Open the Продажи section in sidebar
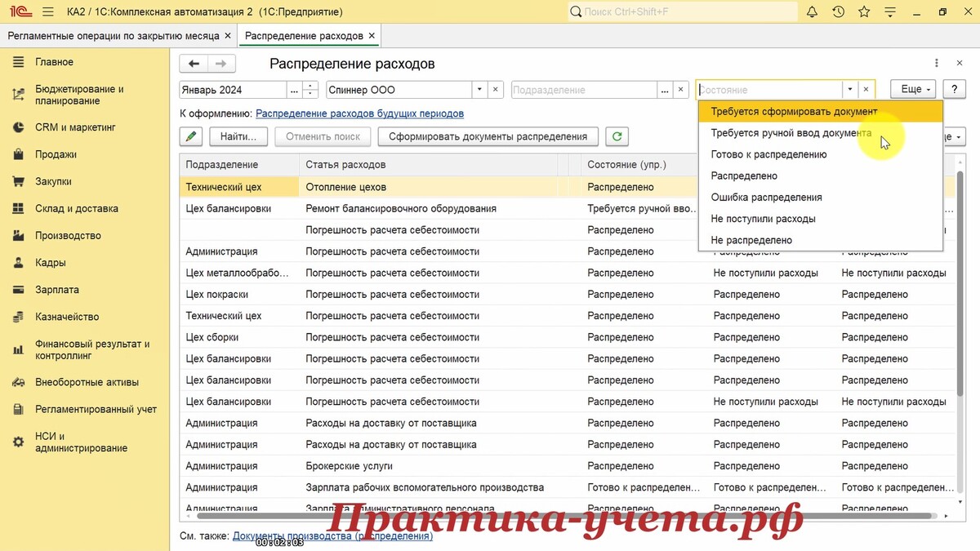 (56, 154)
